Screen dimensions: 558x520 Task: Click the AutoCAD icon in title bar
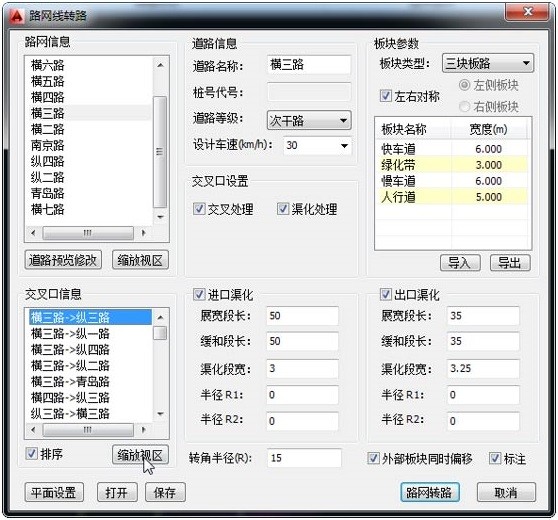(x=16, y=15)
